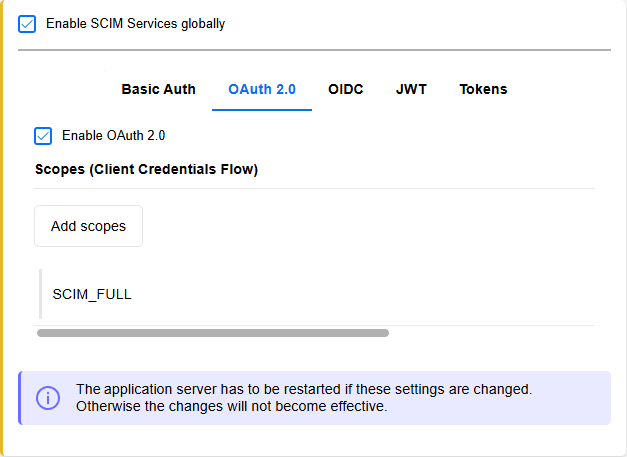The width and height of the screenshot is (627, 457).
Task: Toggle the Enable SCIM Services globally checkbox
Action: tap(27, 24)
